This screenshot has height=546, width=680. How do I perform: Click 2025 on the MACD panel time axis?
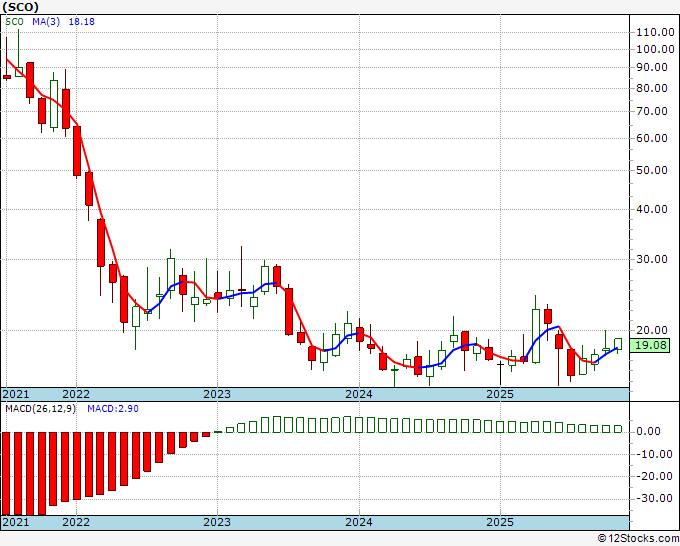point(500,522)
